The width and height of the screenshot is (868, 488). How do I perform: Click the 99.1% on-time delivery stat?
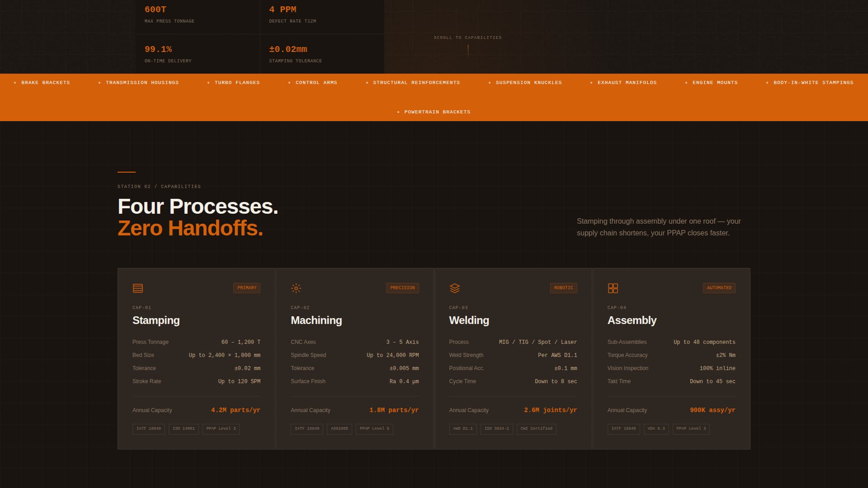point(198,54)
